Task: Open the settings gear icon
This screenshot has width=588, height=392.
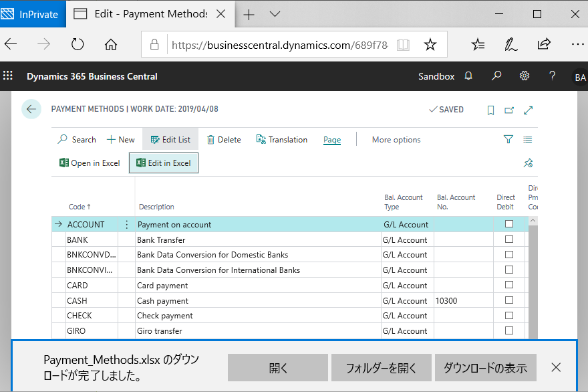Action: click(x=525, y=76)
